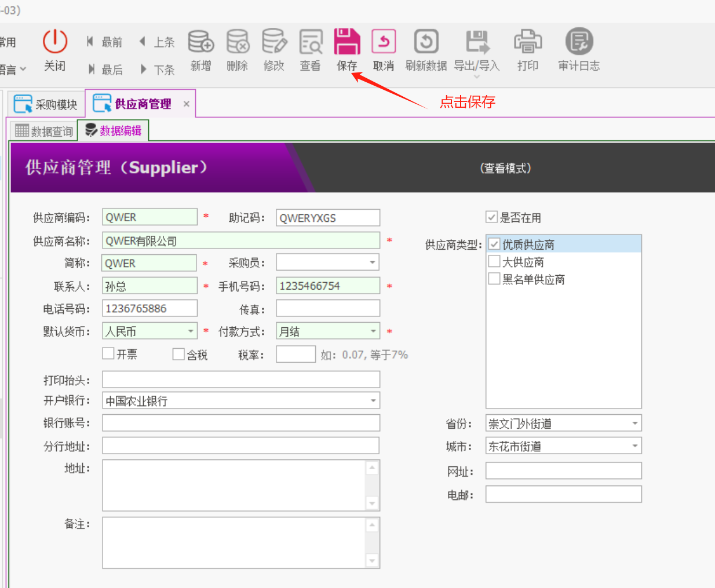This screenshot has width=715, height=588.
Task: Click the 分行地址 field
Action: tap(241, 445)
